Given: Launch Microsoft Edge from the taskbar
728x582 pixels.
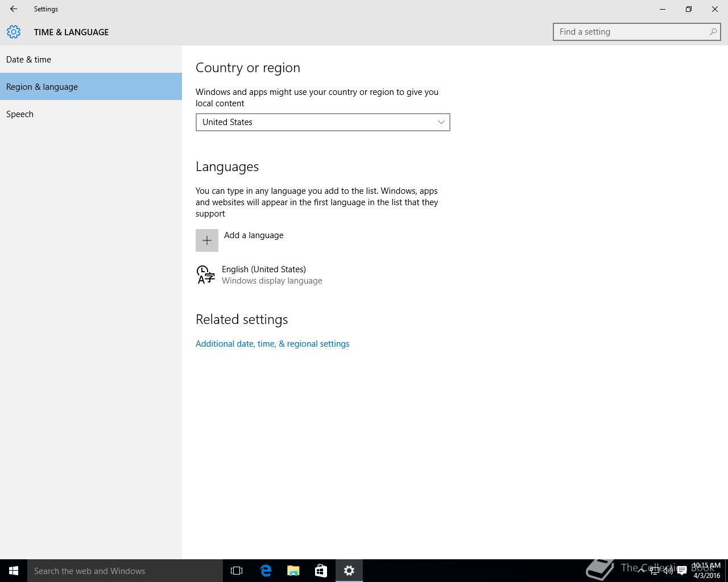Looking at the screenshot, I should (x=266, y=571).
